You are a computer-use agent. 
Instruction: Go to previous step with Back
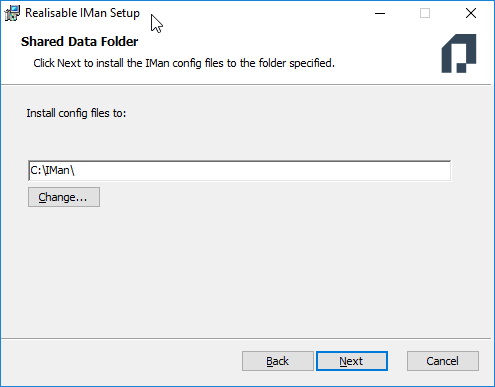(x=278, y=361)
